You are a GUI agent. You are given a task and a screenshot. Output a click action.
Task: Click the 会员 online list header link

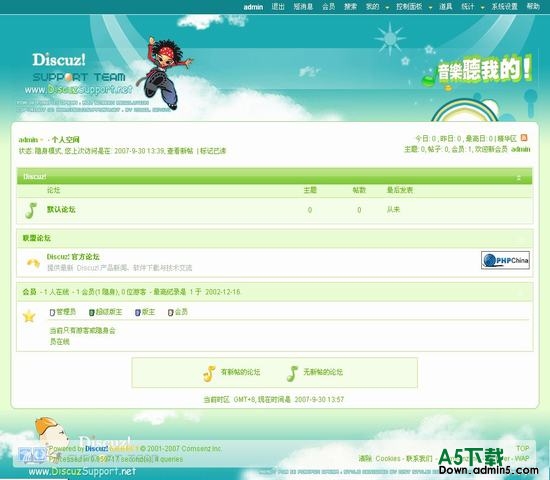[30, 292]
